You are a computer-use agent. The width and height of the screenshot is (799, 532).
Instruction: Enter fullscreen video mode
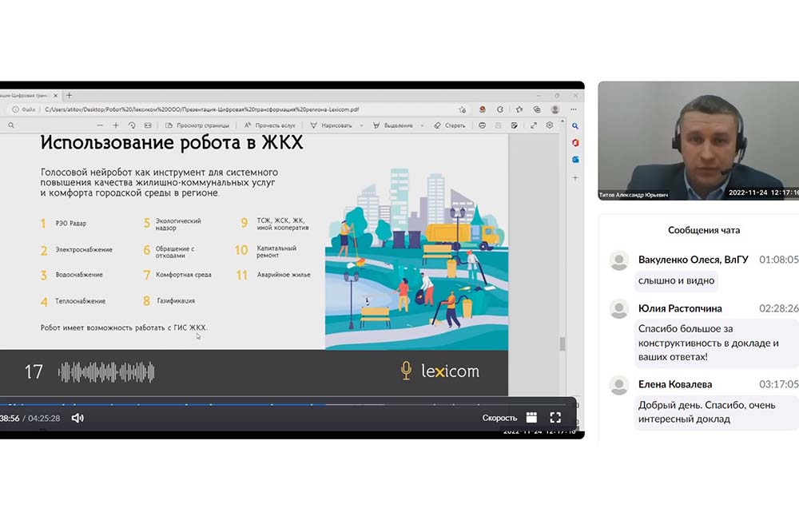(555, 418)
